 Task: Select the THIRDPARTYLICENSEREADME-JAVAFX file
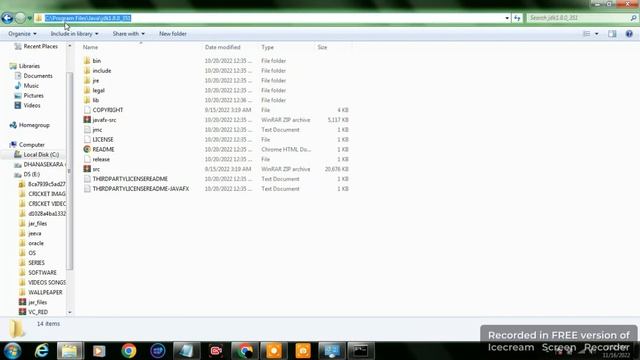pos(140,189)
